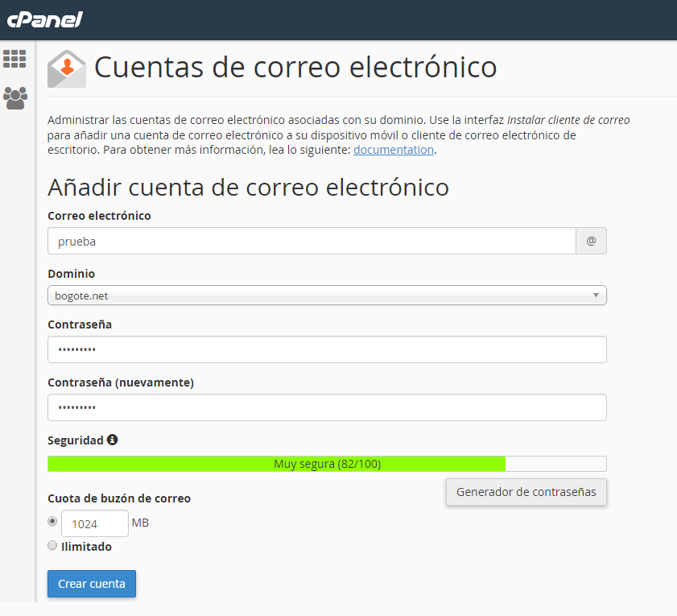This screenshot has width=677, height=616.
Task: Click the Cuentas de correo electrónico heading
Action: coord(295,67)
